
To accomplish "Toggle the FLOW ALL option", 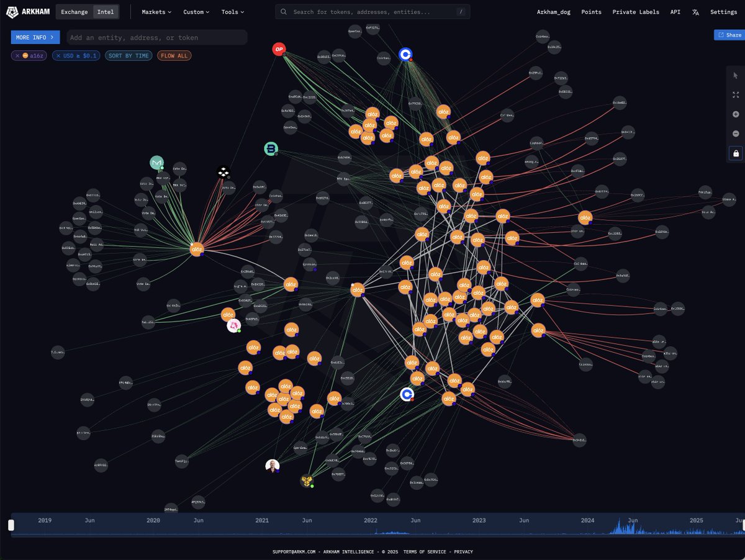I will [x=174, y=56].
